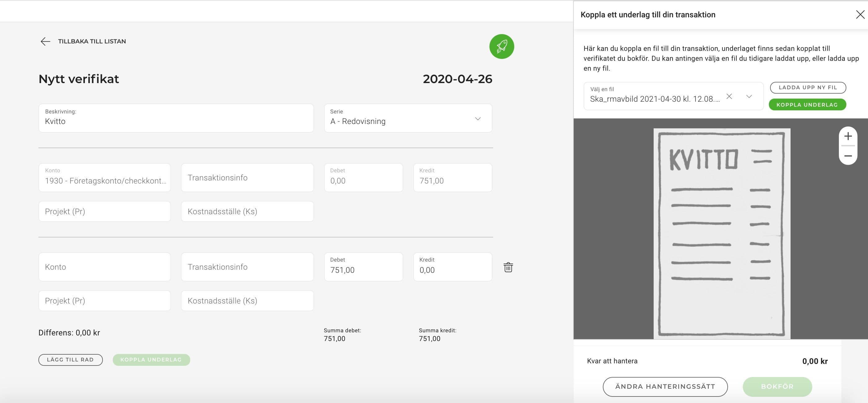Click Kvar att hantera amount 0,00 kr

(815, 361)
